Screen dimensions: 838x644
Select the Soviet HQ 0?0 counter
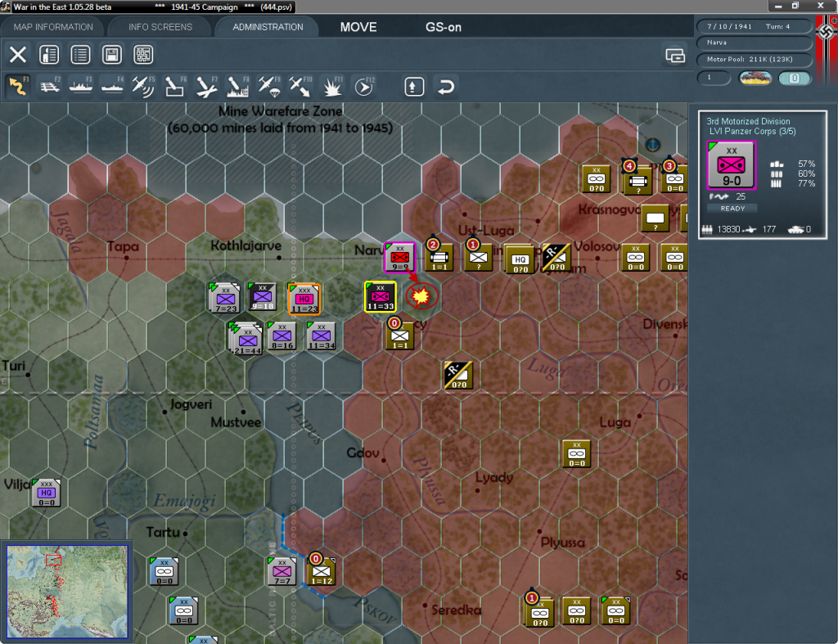click(520, 259)
